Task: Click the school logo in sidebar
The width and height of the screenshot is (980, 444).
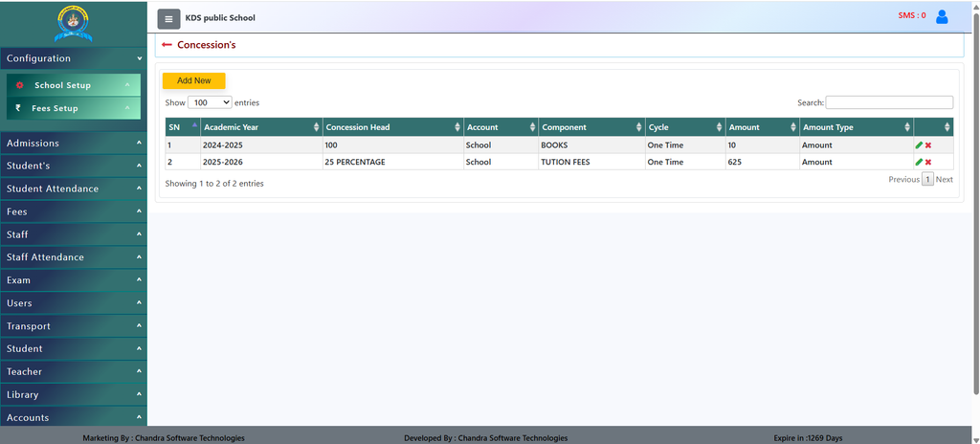Action: [73, 23]
